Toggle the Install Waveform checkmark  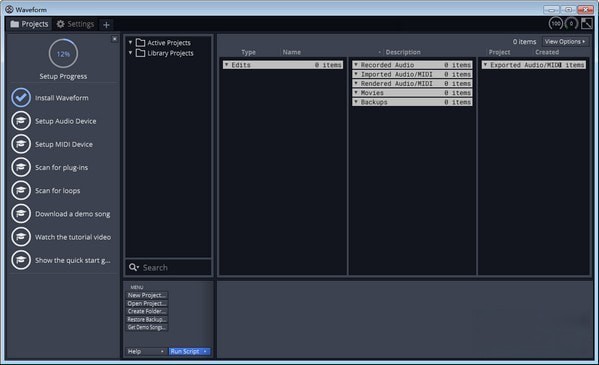tap(21, 97)
